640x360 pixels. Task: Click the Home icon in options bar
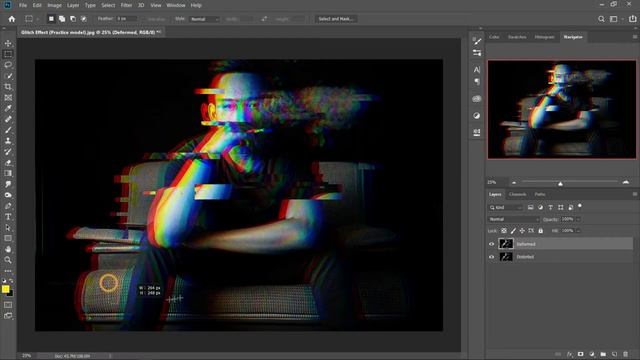[x=12, y=19]
